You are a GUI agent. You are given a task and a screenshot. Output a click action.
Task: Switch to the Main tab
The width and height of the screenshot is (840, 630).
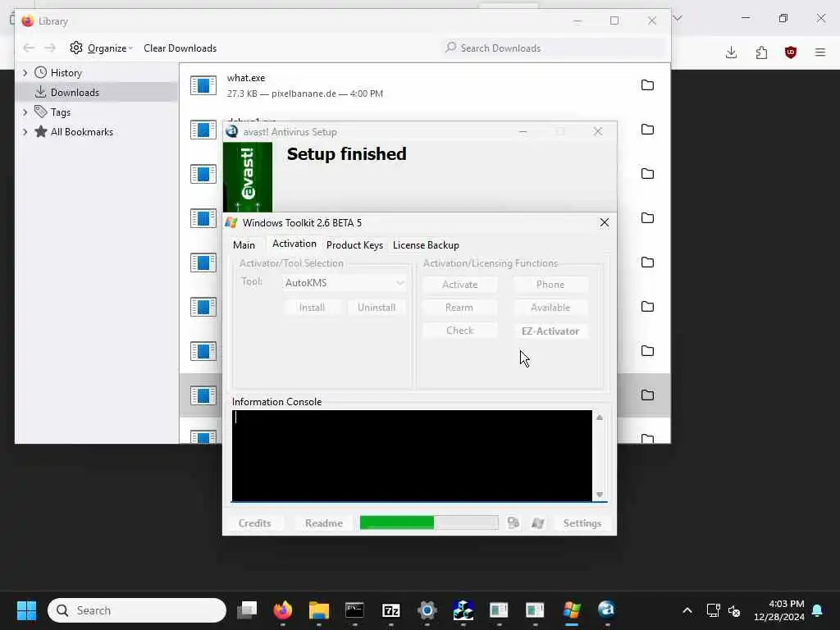tap(244, 244)
